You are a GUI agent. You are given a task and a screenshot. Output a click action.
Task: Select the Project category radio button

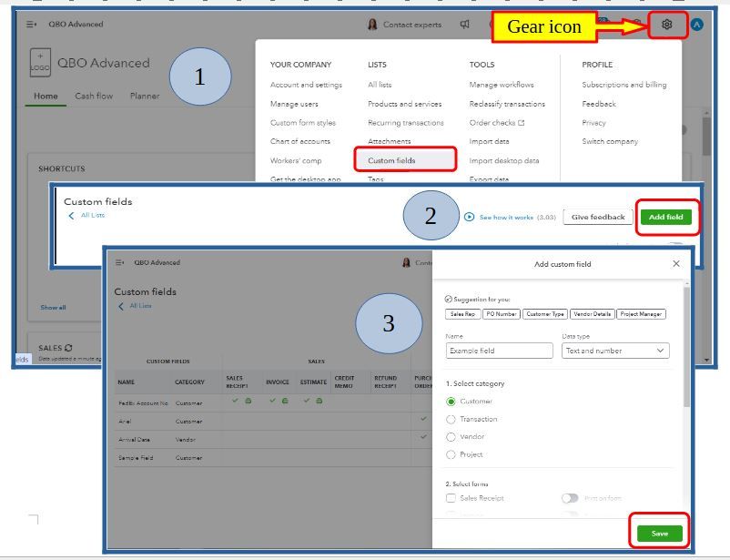[x=451, y=454]
